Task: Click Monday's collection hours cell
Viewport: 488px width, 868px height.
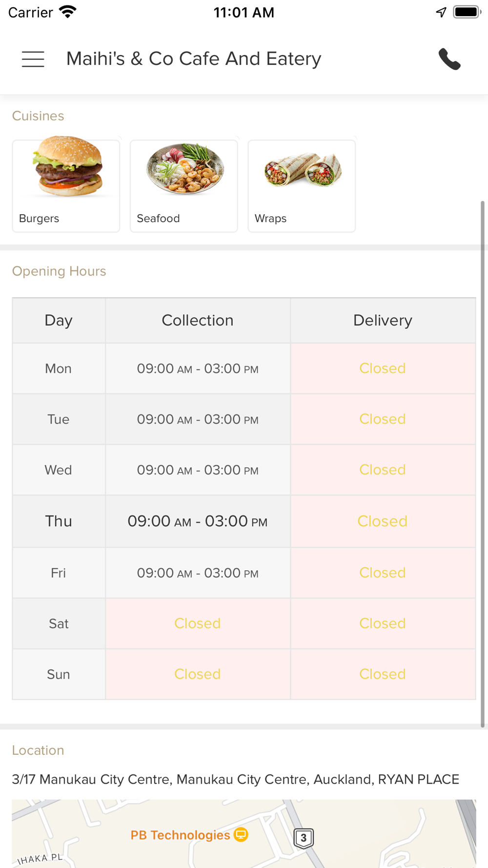Action: [x=198, y=369]
